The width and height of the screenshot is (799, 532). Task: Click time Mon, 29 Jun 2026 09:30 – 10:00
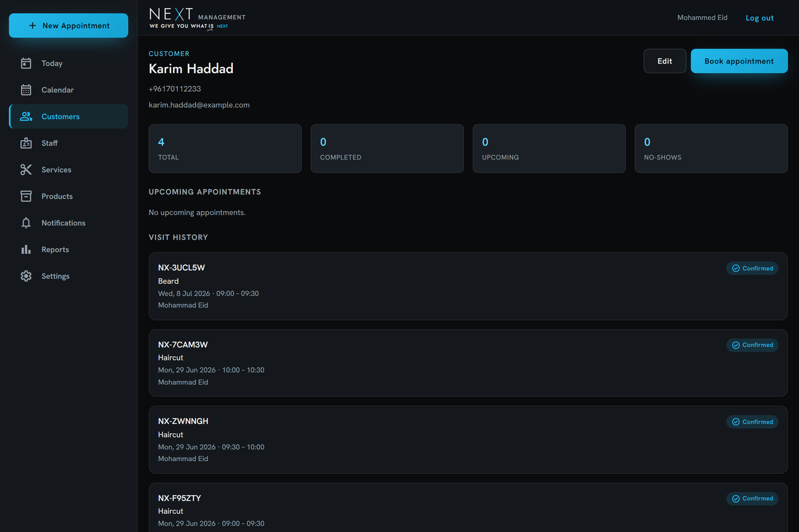coord(211,447)
